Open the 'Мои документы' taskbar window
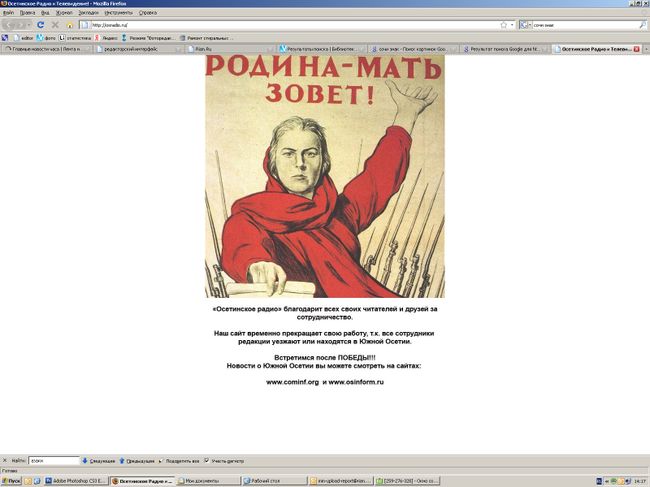The width and height of the screenshot is (650, 487). click(x=208, y=481)
